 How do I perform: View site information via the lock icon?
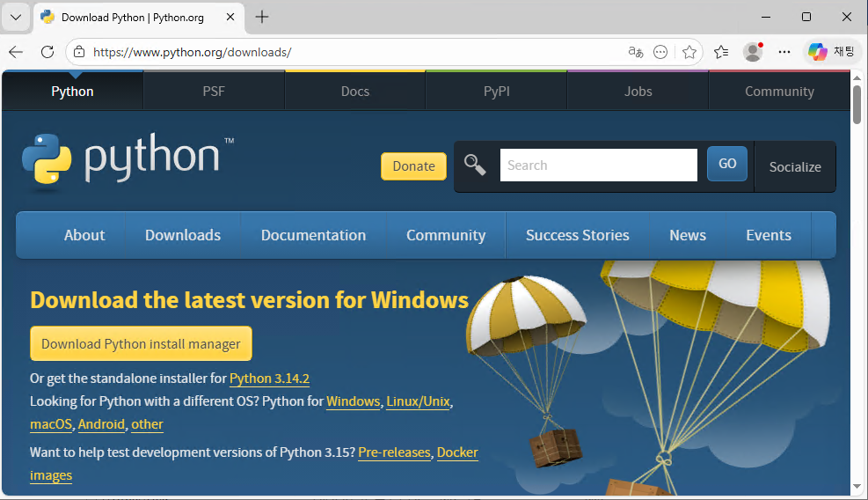[79, 52]
